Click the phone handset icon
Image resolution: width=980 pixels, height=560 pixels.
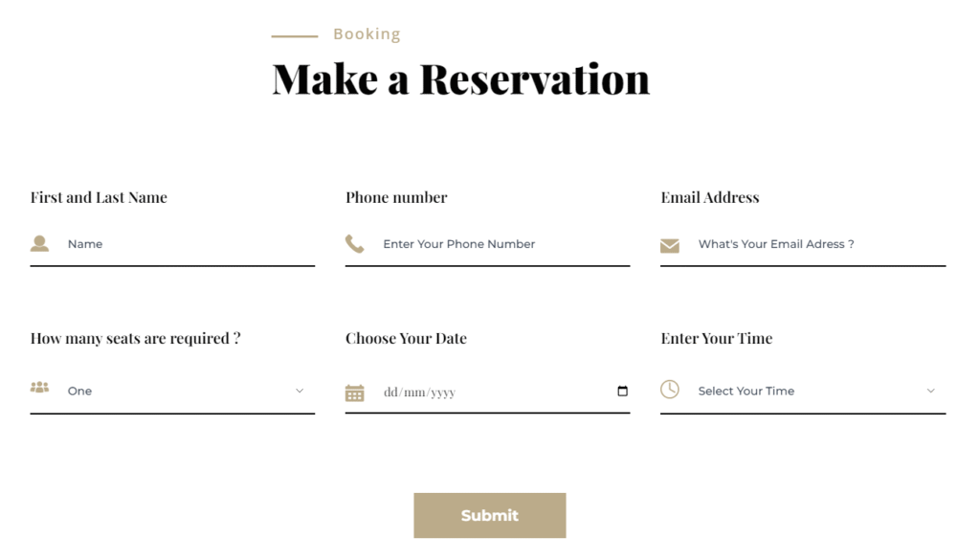click(x=355, y=244)
